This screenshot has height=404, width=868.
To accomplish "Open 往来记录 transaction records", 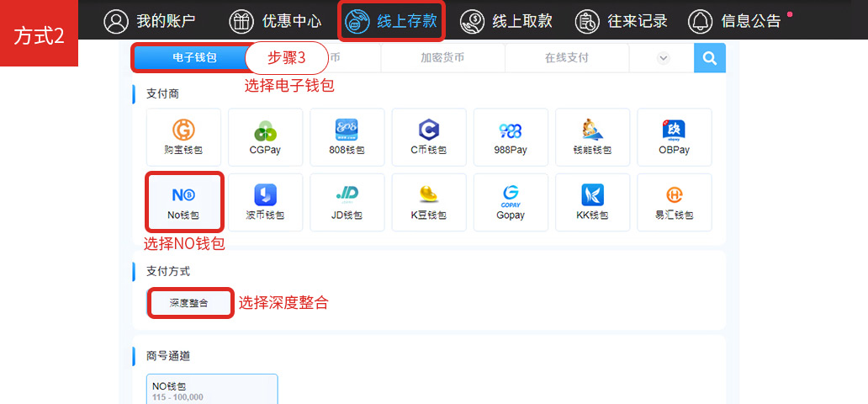I will coord(621,21).
